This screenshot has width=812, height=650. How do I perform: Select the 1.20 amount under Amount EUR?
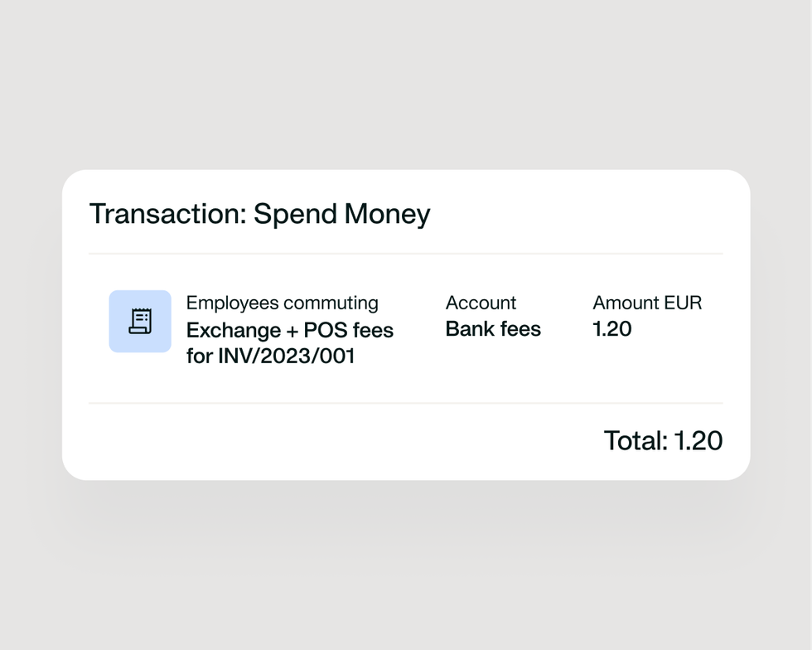pyautogui.click(x=612, y=329)
